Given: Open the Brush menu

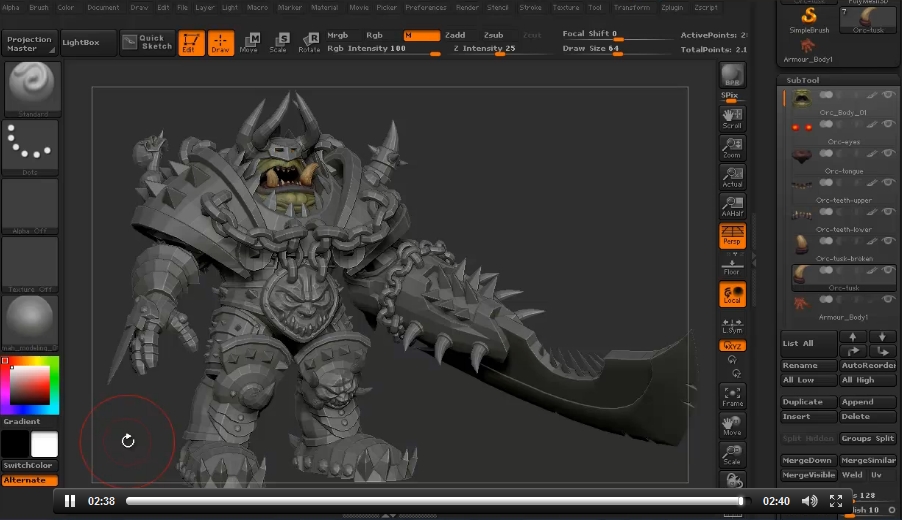Looking at the screenshot, I should (39, 7).
